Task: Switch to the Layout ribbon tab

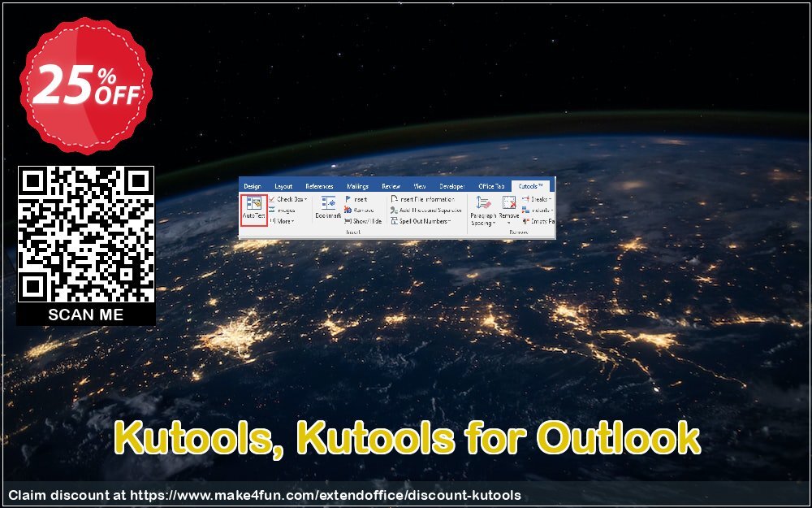Action: coord(283,186)
